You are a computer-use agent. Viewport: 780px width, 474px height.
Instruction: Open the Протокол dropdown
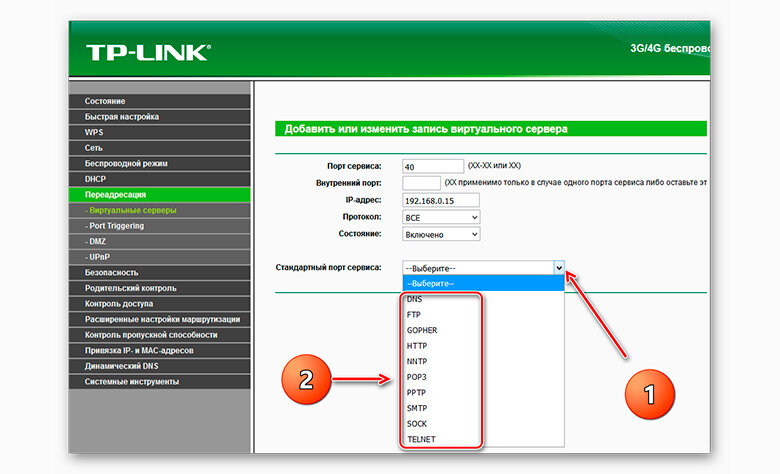(441, 217)
